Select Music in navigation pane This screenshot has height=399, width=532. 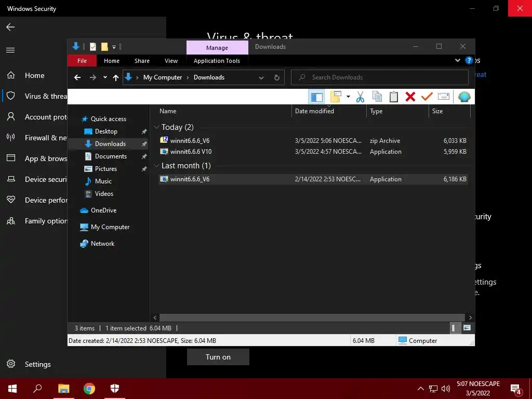[x=103, y=181]
